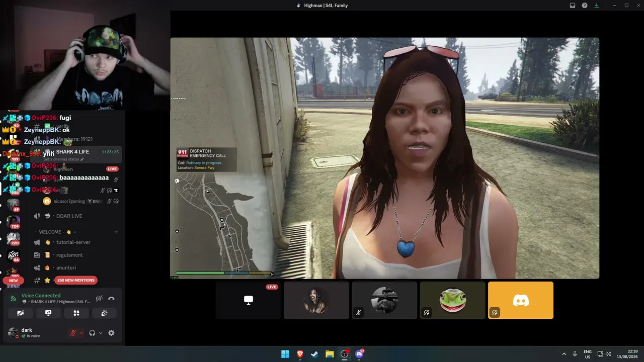Open server with 69 badge

pyautogui.click(x=14, y=204)
